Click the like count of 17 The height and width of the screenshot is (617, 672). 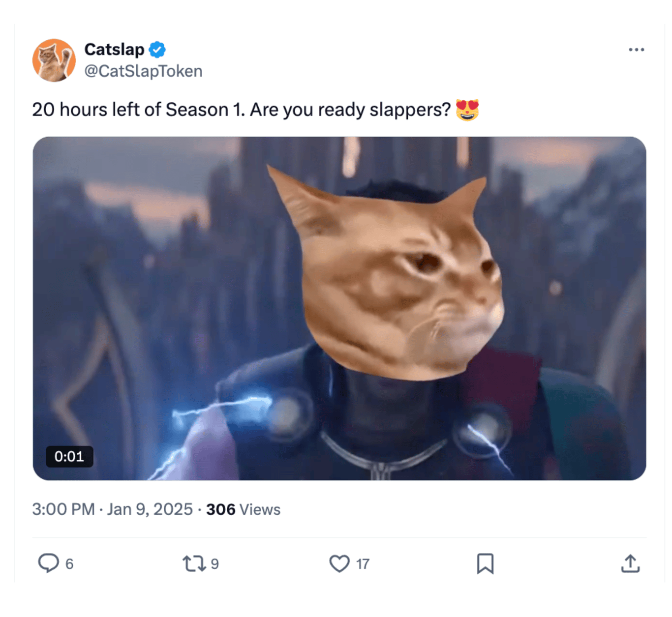click(x=363, y=564)
